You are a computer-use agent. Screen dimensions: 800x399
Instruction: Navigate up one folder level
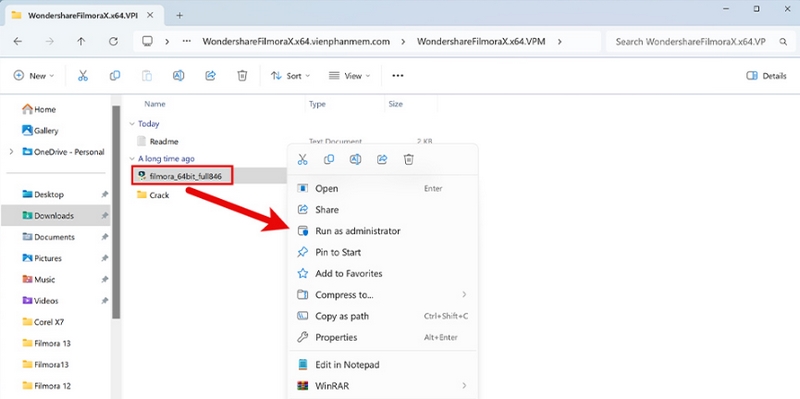pyautogui.click(x=81, y=41)
